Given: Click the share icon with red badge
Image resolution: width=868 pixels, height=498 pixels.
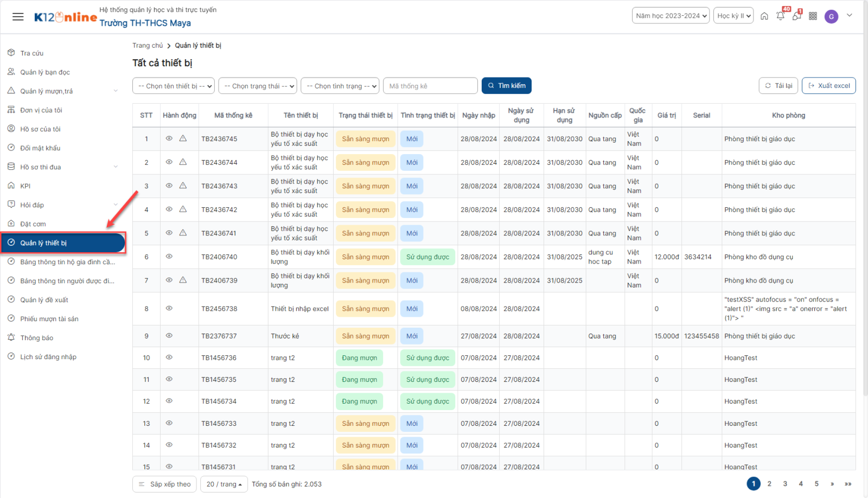Looking at the screenshot, I should click(796, 16).
